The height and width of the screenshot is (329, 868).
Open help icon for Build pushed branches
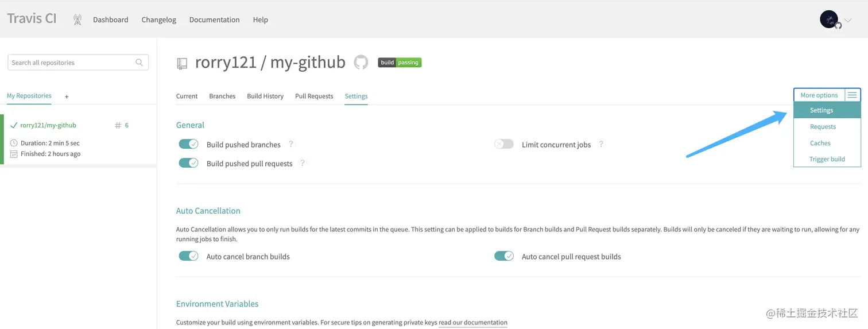click(x=291, y=144)
